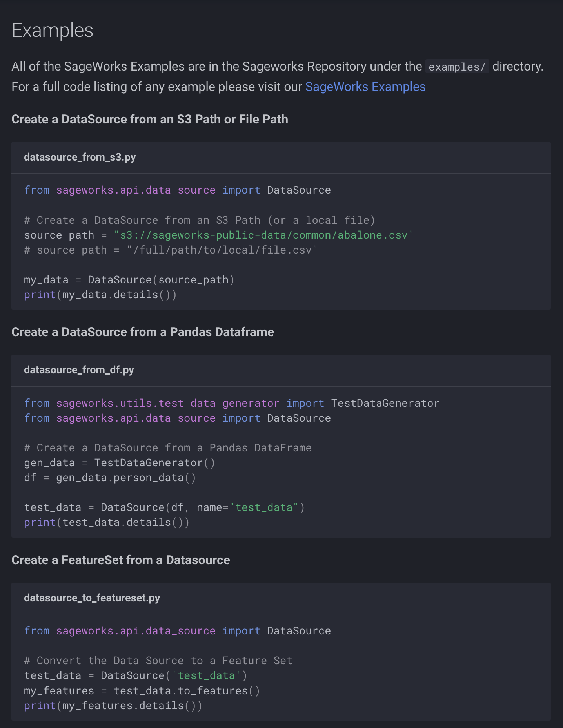
Task: Click line 'print(my_features.details())'
Action: [113, 705]
